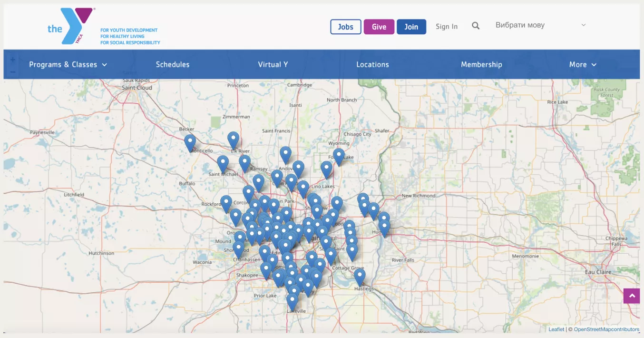
Task: Open search with the magnifier icon
Action: click(475, 26)
